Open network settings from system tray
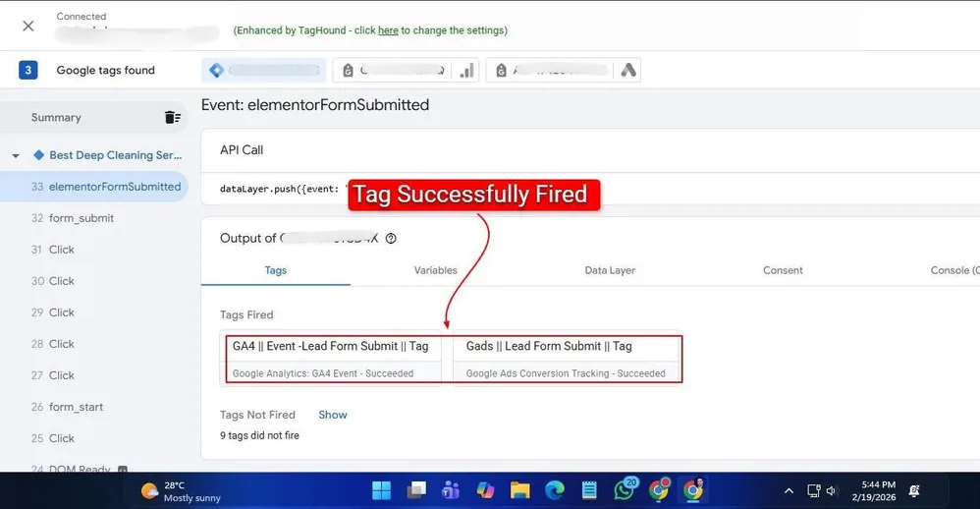Screen dimensions: 980x509 point(813,491)
